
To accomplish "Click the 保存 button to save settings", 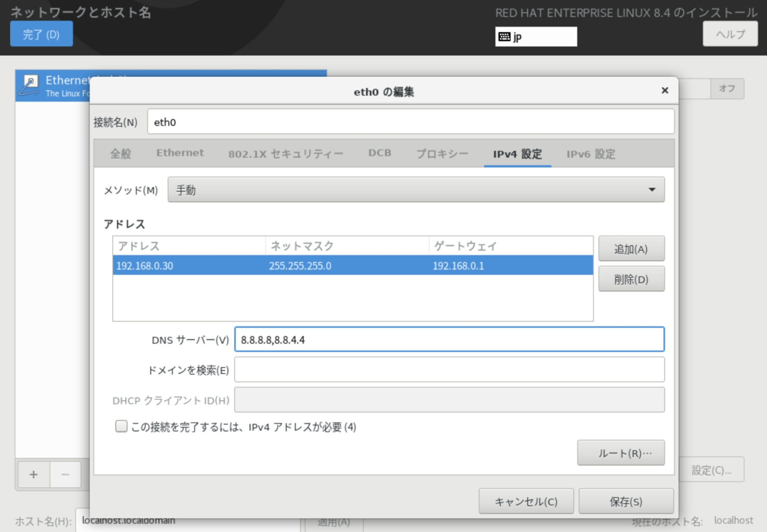I will 626,501.
